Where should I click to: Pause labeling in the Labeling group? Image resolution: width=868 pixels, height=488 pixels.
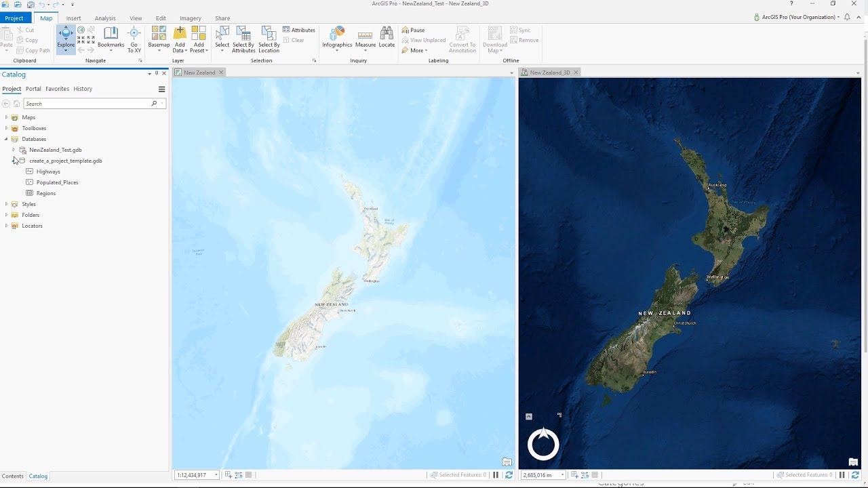[x=413, y=30]
